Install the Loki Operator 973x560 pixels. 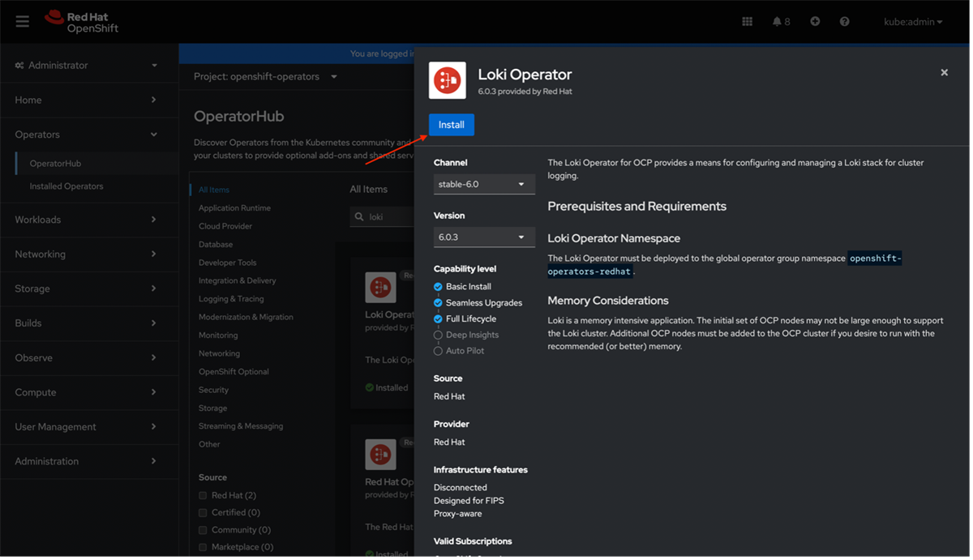[452, 125]
